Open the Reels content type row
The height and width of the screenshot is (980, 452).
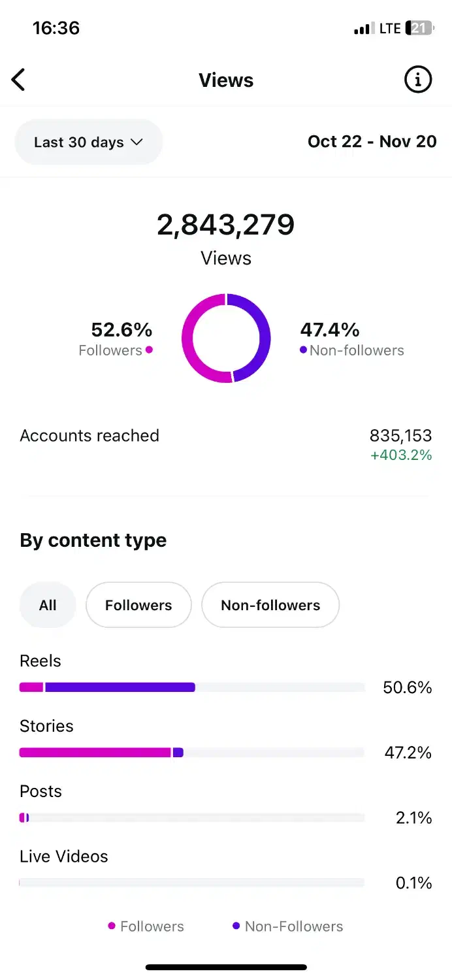40,661
